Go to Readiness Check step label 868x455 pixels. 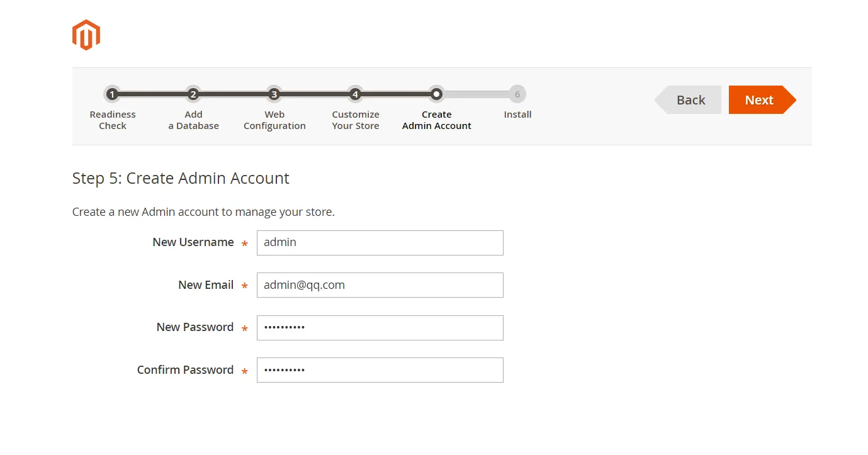[113, 120]
